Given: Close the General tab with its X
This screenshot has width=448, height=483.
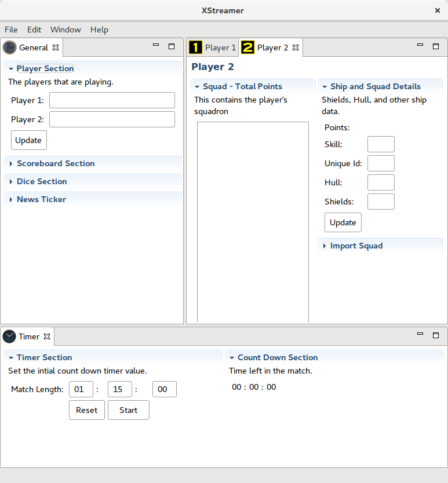Looking at the screenshot, I should click(x=56, y=47).
